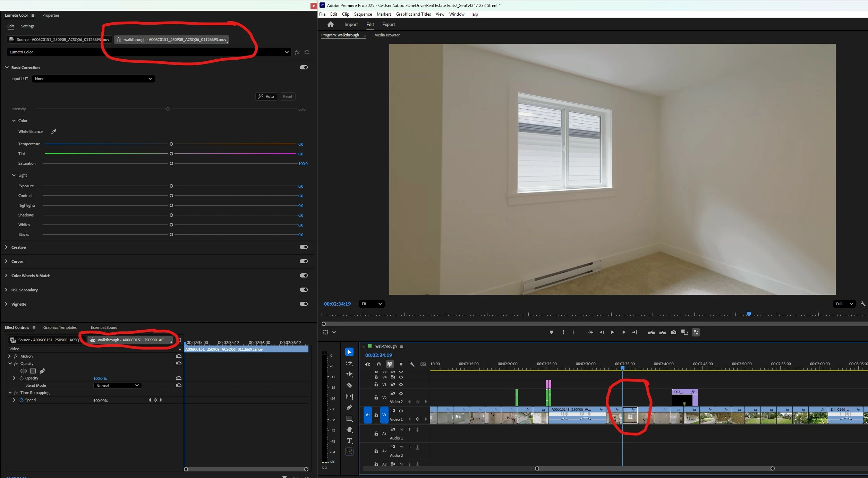868x478 pixels.
Task: Select the Pen tool in timeline tools
Action: coord(349,407)
